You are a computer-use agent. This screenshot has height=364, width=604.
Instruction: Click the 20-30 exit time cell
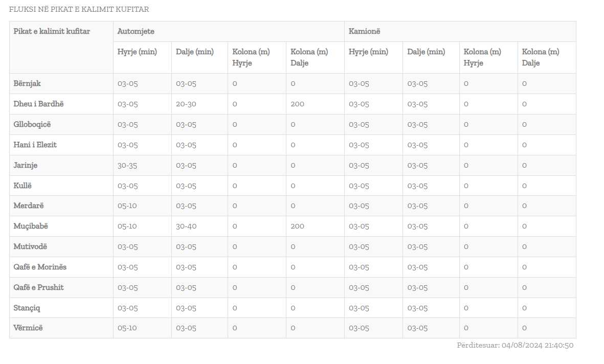pyautogui.click(x=186, y=104)
